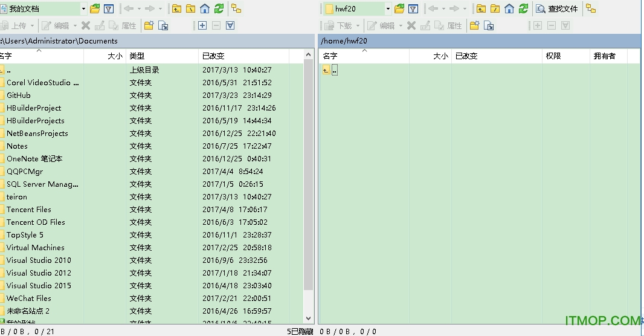Go to local parent directory
Image resolution: width=644 pixels, height=336 pixels.
[x=176, y=8]
